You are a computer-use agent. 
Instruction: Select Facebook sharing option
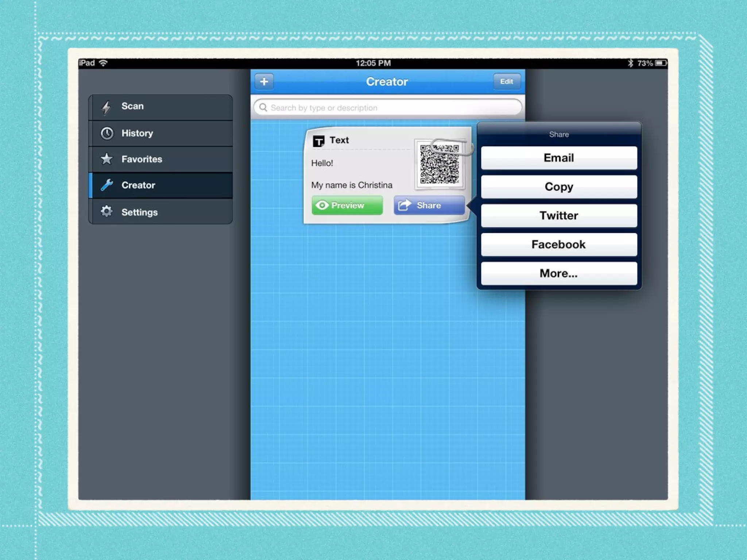coord(558,244)
